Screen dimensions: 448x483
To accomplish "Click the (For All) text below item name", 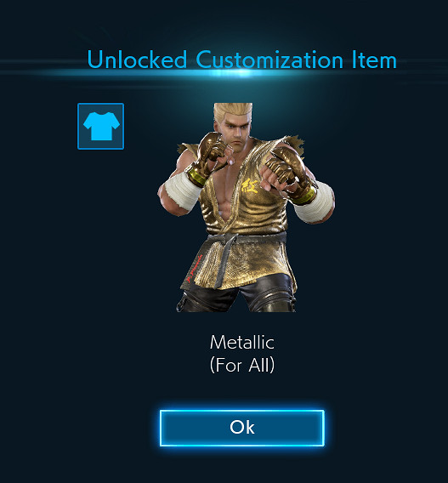I will click(242, 365).
